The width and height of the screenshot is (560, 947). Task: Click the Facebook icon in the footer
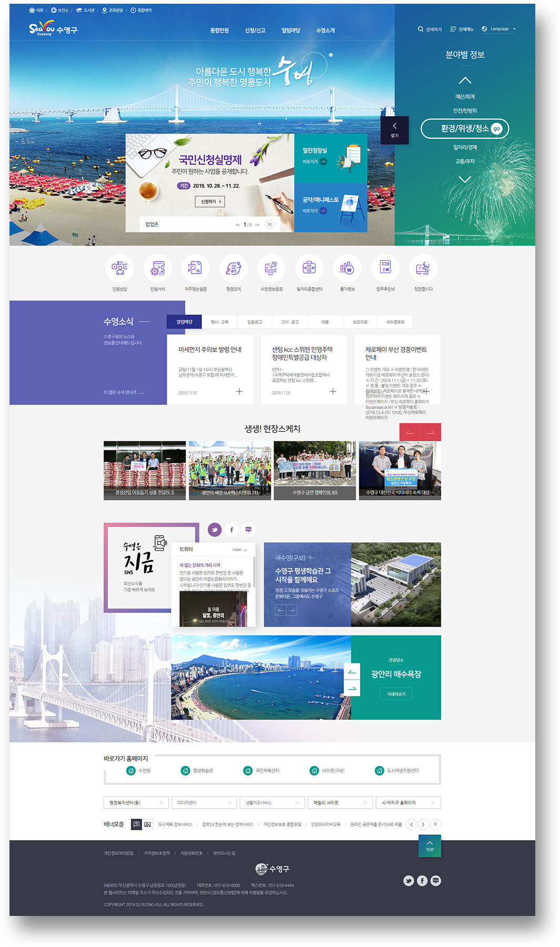click(x=422, y=881)
